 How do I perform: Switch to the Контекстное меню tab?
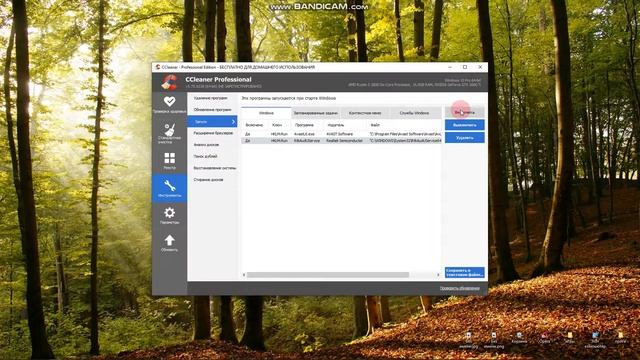pos(365,113)
